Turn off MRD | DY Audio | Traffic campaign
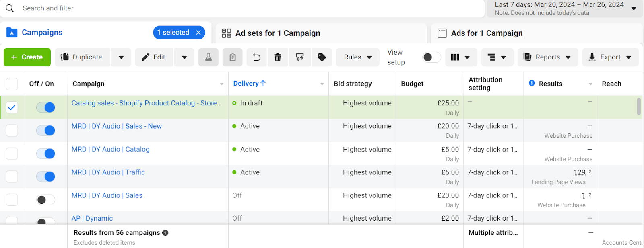 click(45, 176)
